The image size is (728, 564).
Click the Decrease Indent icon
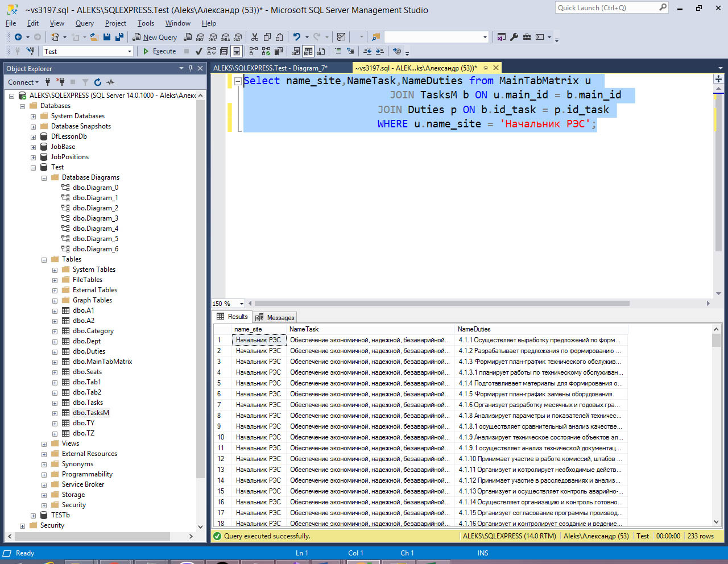coord(367,51)
